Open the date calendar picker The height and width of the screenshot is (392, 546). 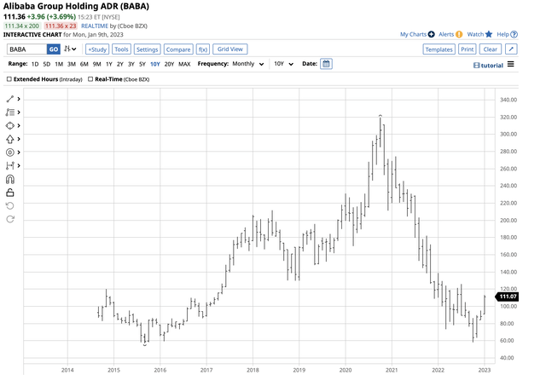(326, 64)
